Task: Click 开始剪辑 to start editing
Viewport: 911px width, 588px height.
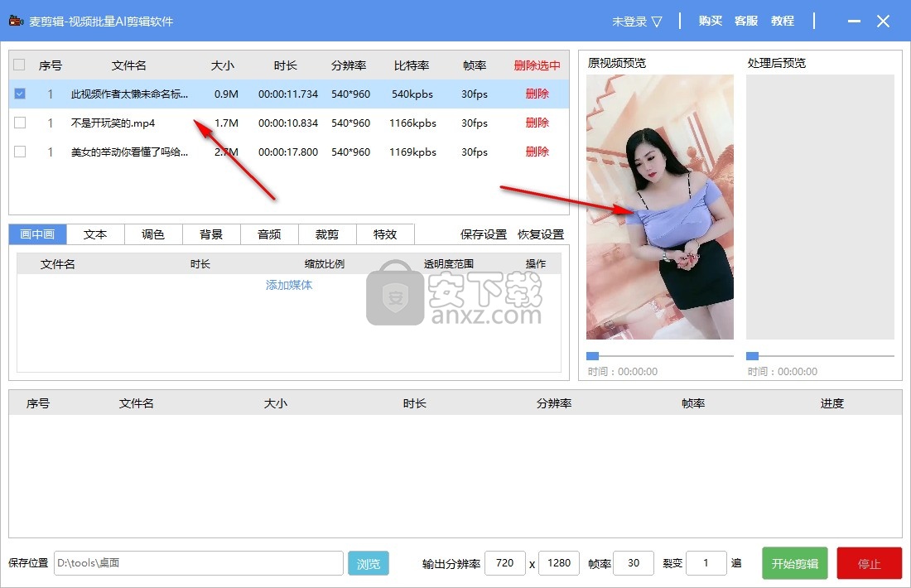Action: [795, 564]
